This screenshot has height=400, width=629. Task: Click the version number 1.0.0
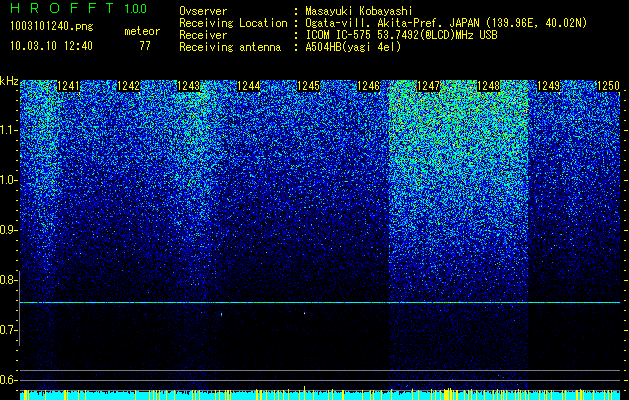click(136, 8)
